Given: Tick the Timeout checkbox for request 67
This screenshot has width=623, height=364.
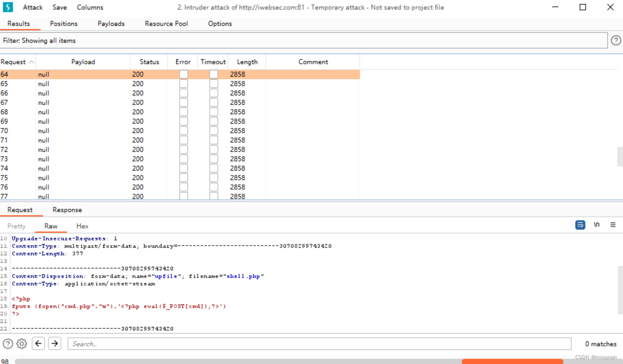Looking at the screenshot, I should [214, 102].
